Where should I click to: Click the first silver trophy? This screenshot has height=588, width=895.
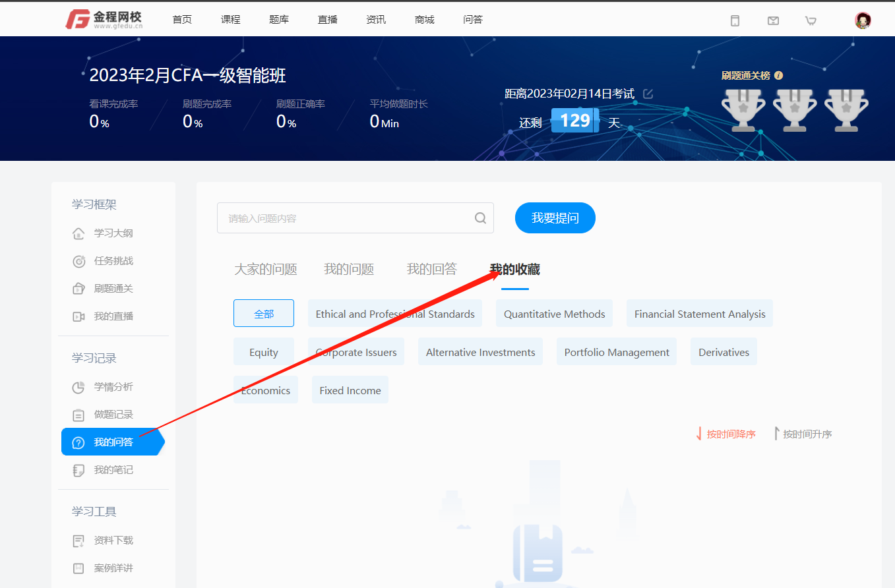[x=743, y=110]
